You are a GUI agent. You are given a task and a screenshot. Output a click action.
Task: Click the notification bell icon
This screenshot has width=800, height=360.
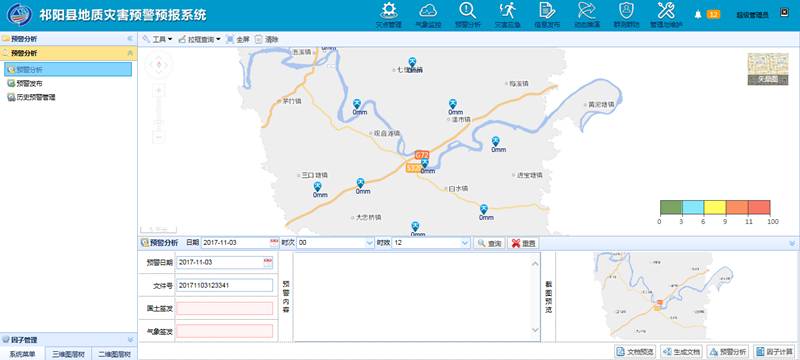tap(698, 15)
